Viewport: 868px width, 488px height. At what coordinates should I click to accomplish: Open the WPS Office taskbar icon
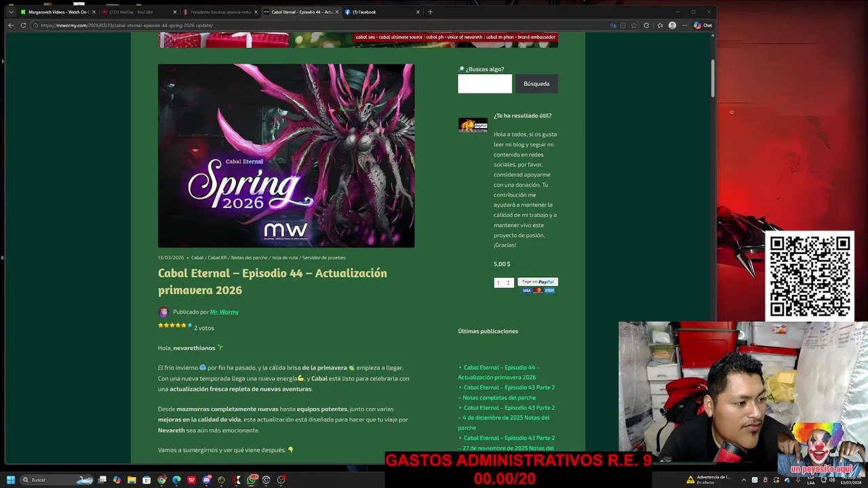click(191, 480)
